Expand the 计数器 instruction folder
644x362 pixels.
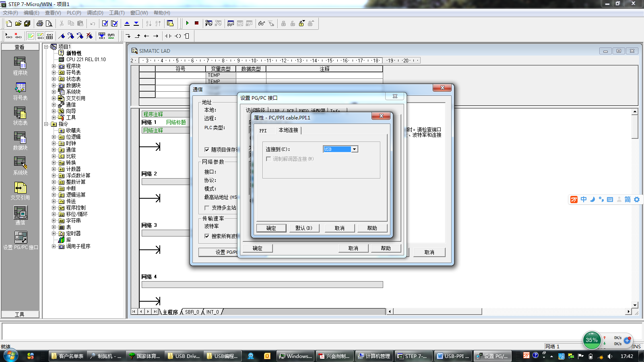pyautogui.click(x=54, y=169)
